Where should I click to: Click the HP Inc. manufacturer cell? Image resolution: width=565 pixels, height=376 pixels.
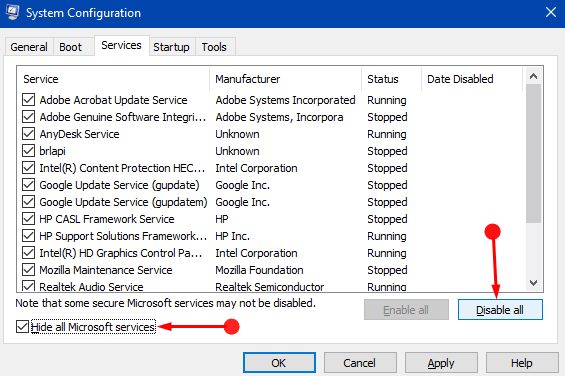pos(232,236)
